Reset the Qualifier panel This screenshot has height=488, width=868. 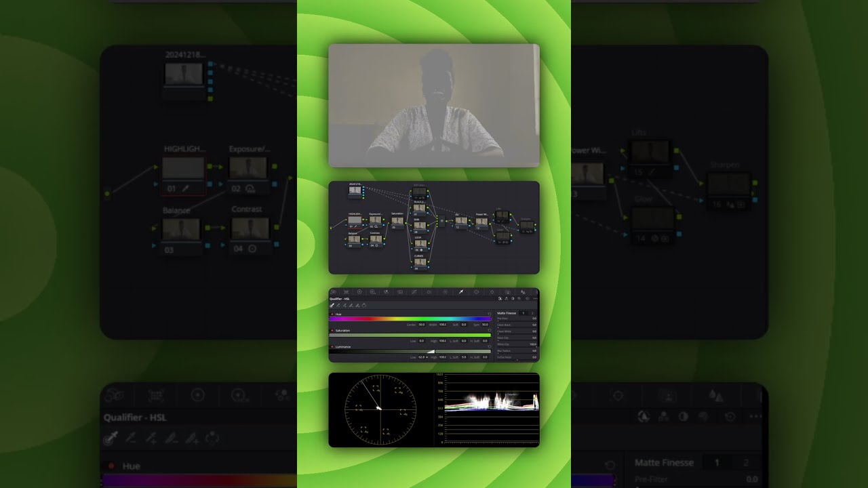tap(528, 299)
